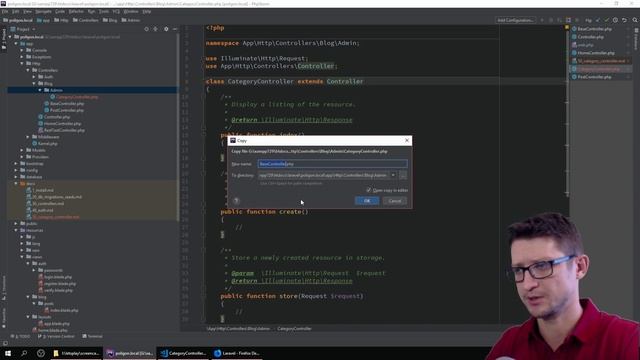Viewport: 640px width, 360px height.
Task: Expand the Models folder
Action: [x=22, y=150]
